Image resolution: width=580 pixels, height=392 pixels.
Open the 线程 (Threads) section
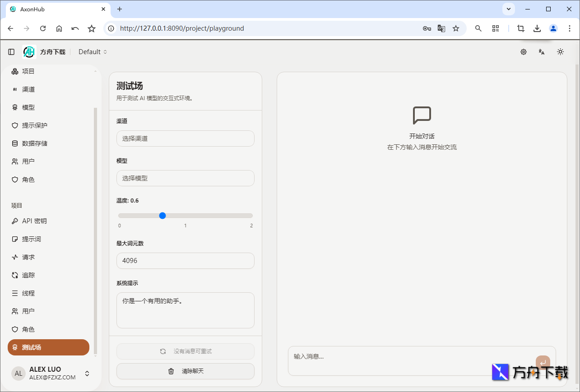coord(28,293)
